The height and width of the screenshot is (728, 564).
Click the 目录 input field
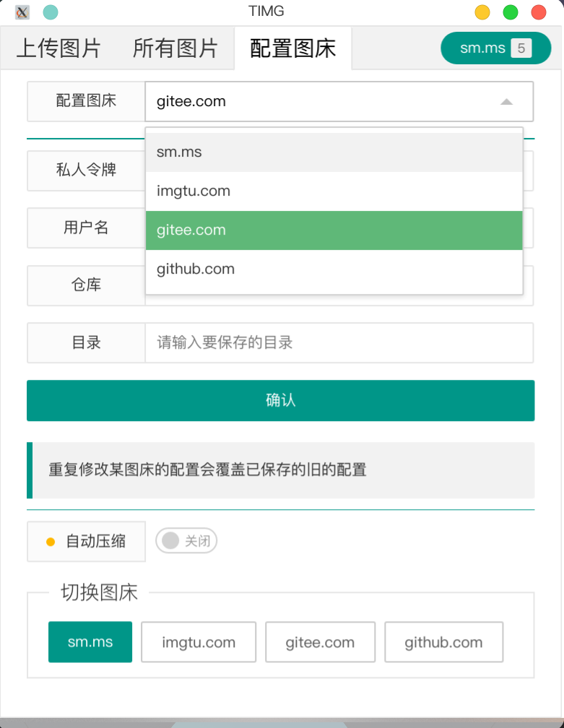[339, 343]
